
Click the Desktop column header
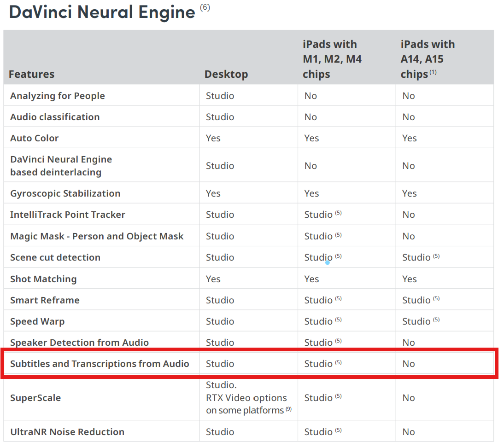[x=226, y=74]
